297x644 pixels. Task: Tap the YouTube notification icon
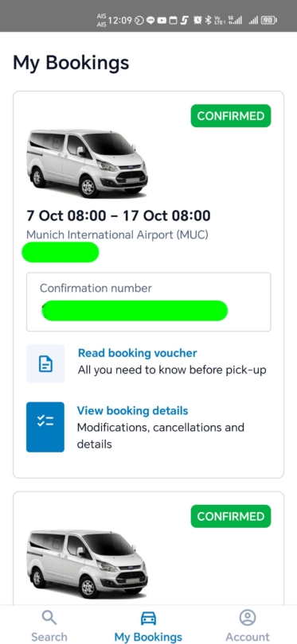click(162, 20)
